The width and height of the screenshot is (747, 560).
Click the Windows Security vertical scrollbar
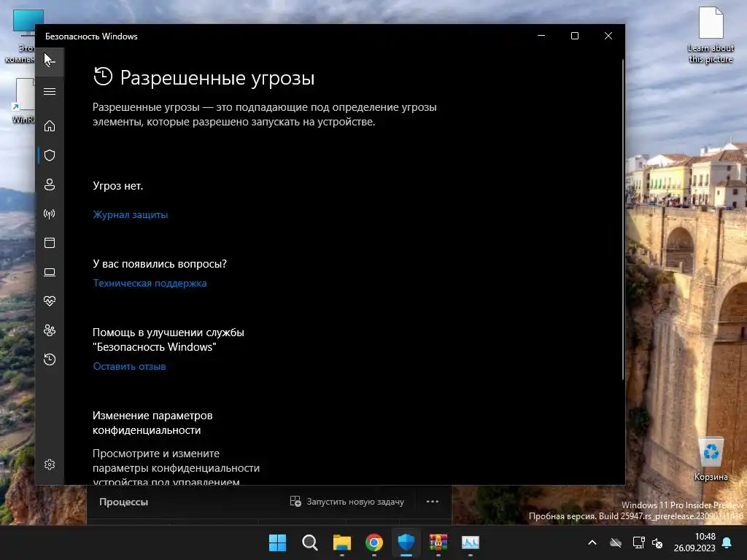(623, 219)
